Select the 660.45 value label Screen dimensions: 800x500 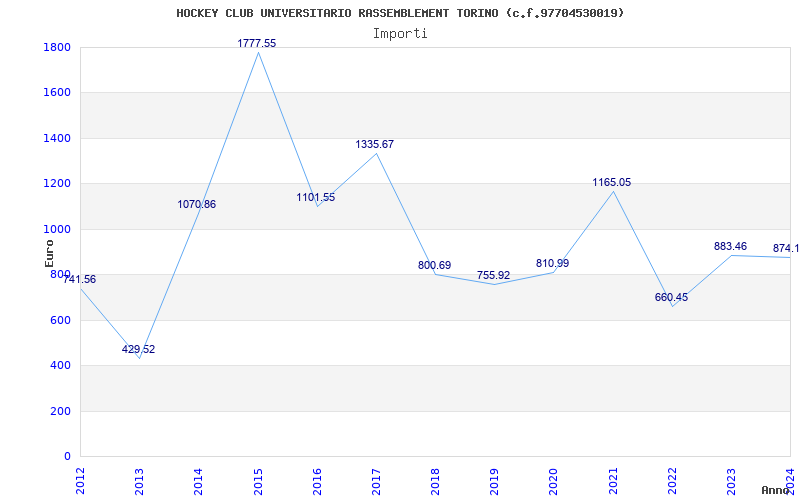[671, 297]
